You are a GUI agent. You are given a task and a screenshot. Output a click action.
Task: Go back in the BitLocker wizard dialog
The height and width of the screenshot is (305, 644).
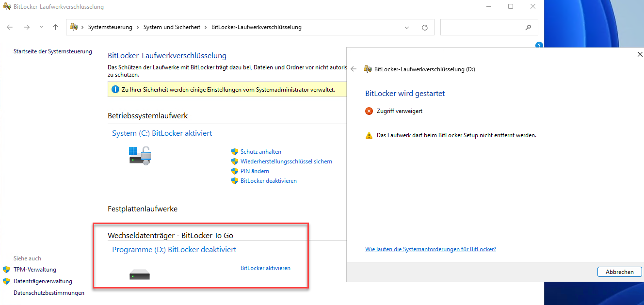tap(354, 69)
